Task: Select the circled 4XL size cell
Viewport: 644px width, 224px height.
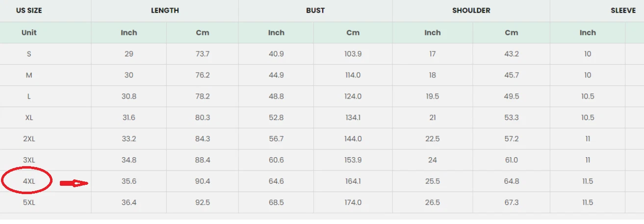Action: pyautogui.click(x=29, y=181)
